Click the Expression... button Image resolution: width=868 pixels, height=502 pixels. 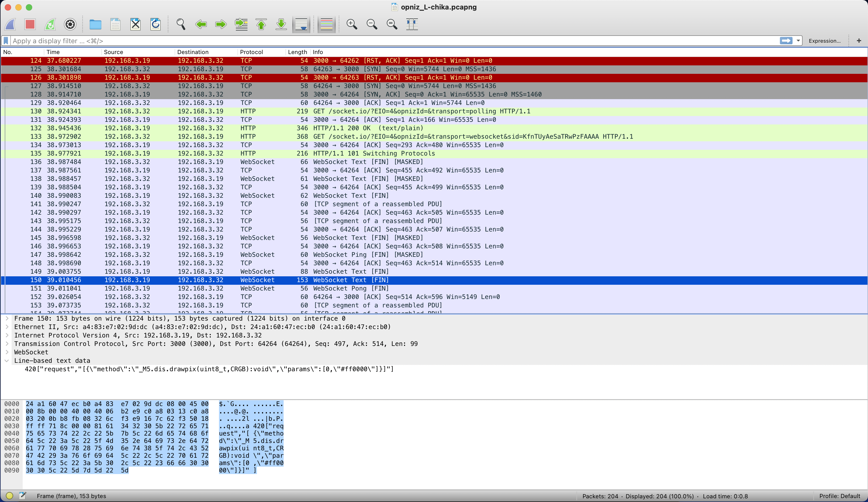[x=824, y=41]
